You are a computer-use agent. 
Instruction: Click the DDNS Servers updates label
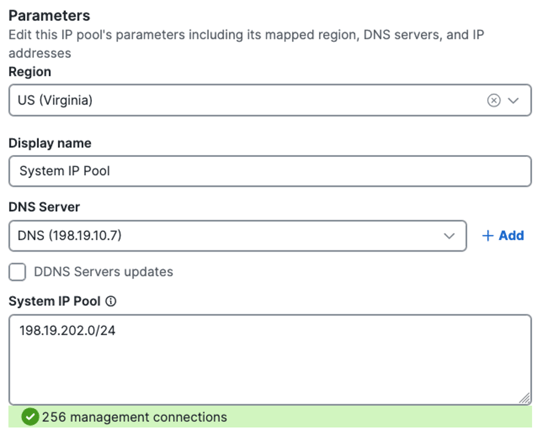[x=103, y=272]
